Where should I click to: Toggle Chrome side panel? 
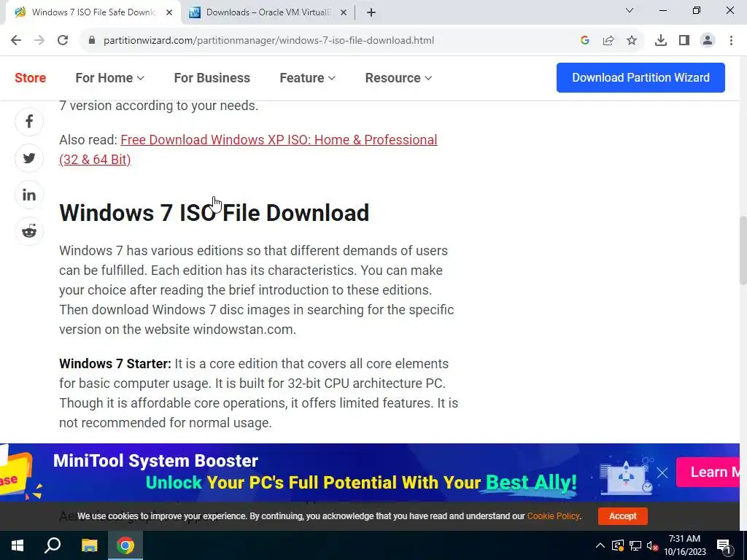(684, 40)
